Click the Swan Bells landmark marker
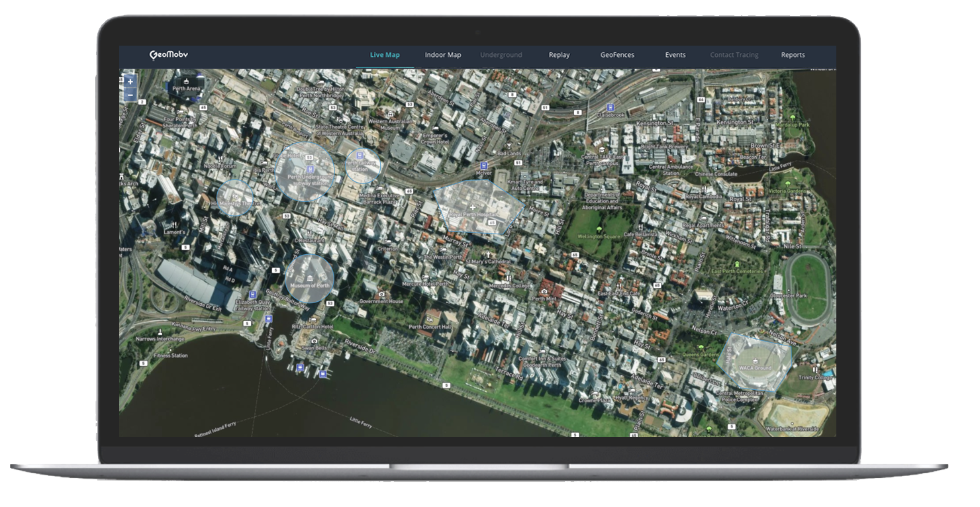The image size is (980, 507). pyautogui.click(x=314, y=342)
